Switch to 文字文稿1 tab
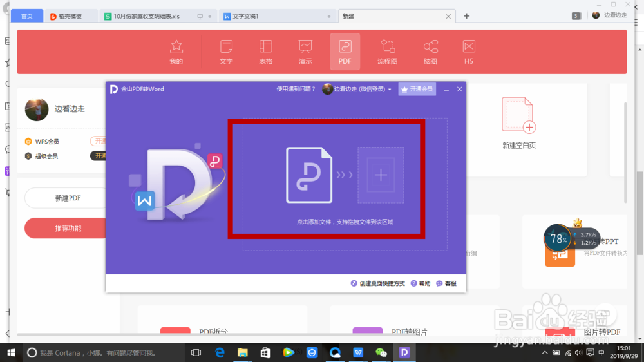Screen dimensions: 644x362 pyautogui.click(x=276, y=16)
